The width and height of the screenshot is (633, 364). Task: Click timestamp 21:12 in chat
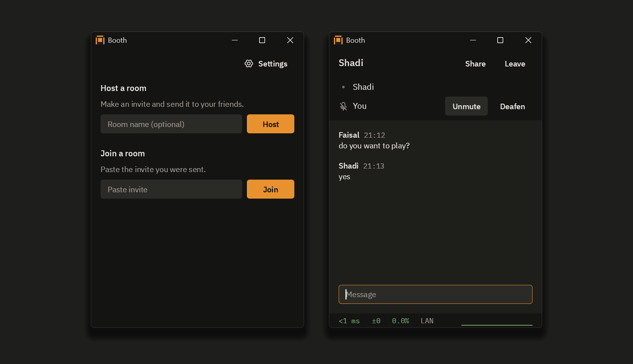(x=375, y=135)
